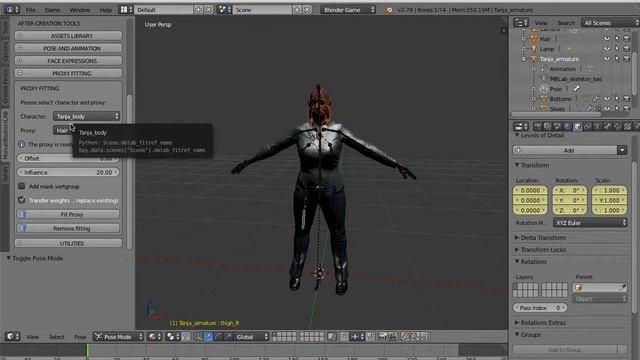The width and height of the screenshot is (640, 360).
Task: Expand the ASSETS LIBRARY panel
Action: pyautogui.click(x=69, y=36)
